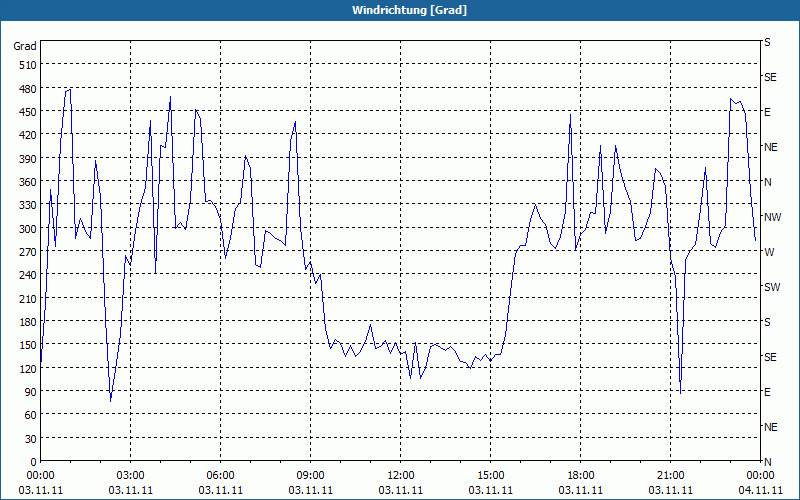Click the 180 degree axis label
The image size is (800, 500).
[28, 322]
